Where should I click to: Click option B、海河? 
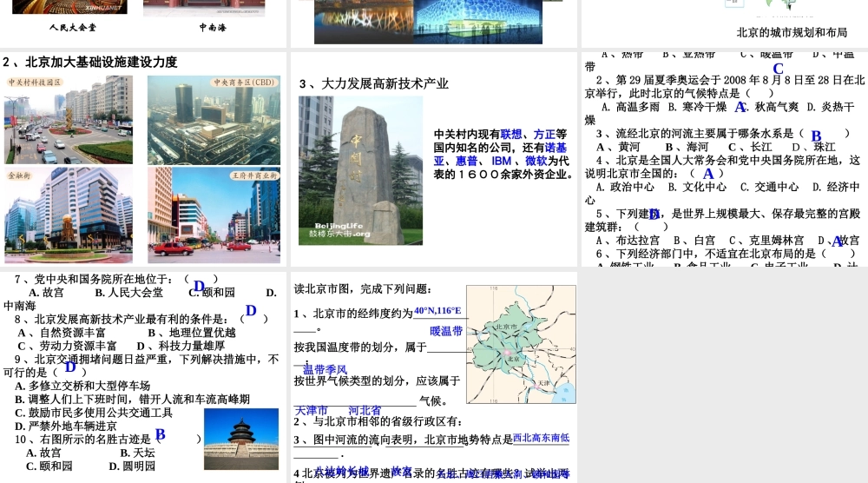click(687, 147)
